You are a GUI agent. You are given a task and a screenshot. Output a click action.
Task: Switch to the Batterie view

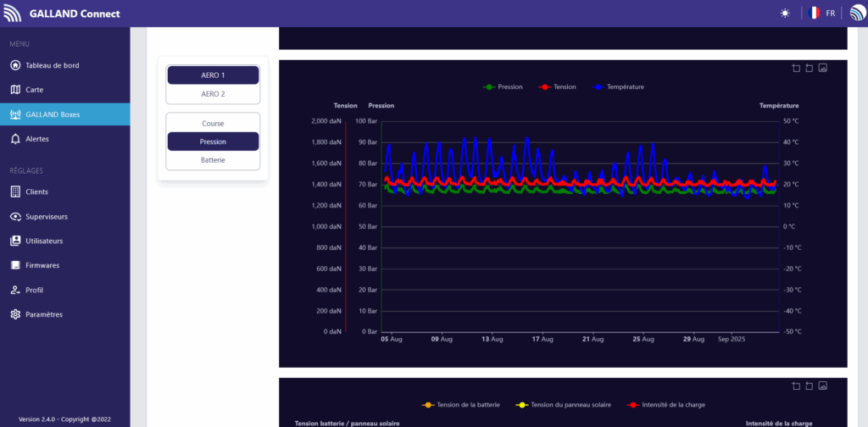[213, 160]
